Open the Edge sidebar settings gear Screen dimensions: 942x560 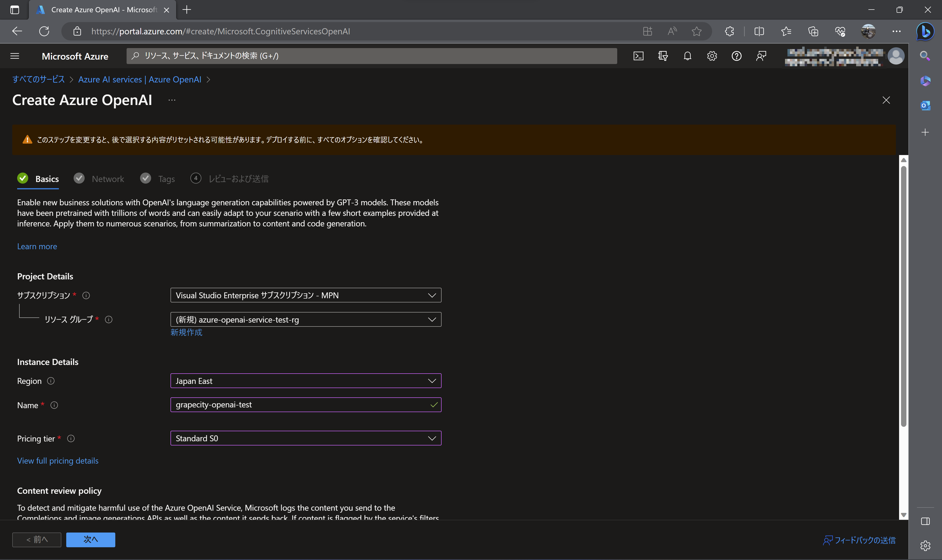point(925,546)
